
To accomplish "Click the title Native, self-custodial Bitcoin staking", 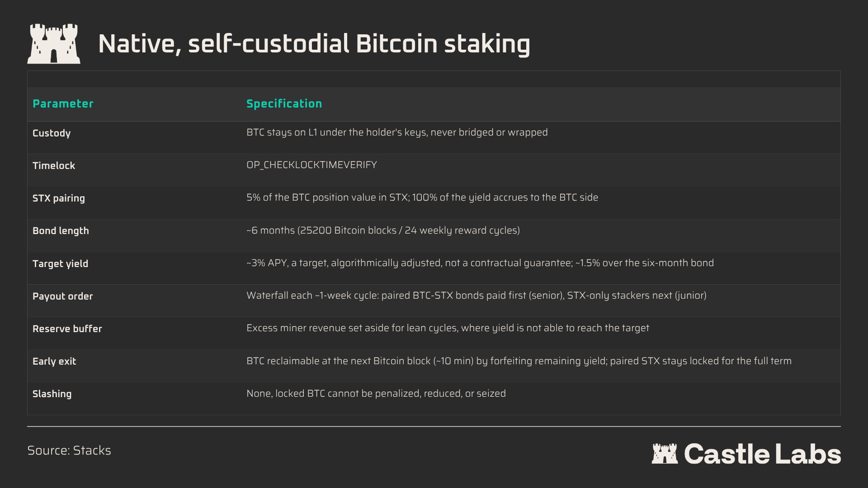I will click(314, 44).
